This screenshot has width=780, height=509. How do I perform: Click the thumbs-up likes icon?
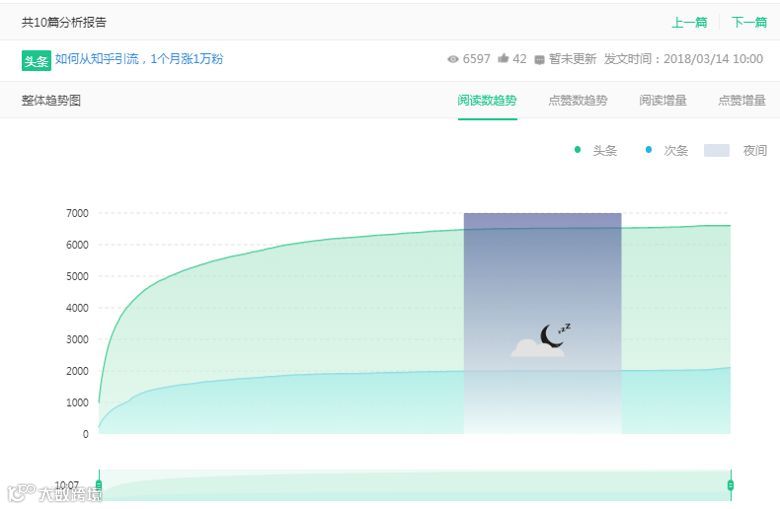[x=503, y=58]
